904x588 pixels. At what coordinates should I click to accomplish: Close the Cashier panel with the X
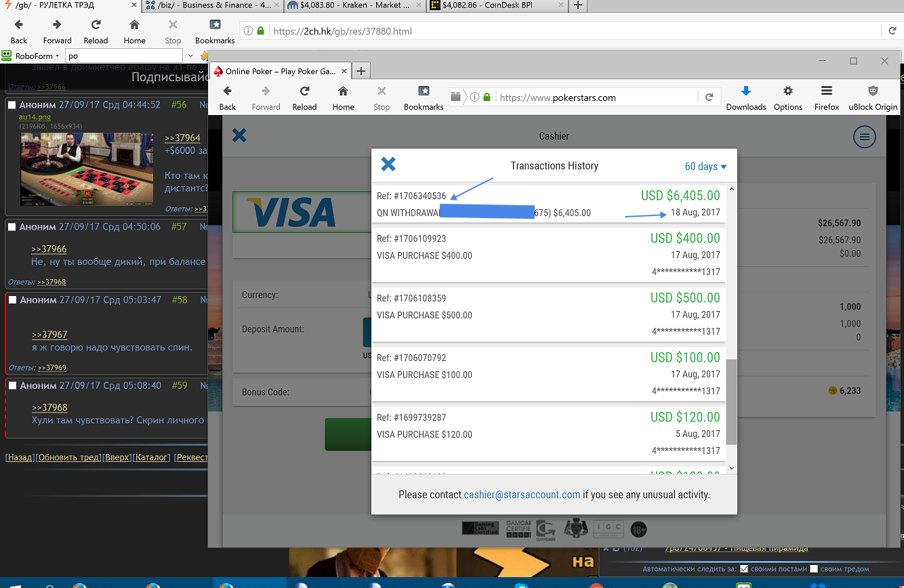pyautogui.click(x=239, y=135)
